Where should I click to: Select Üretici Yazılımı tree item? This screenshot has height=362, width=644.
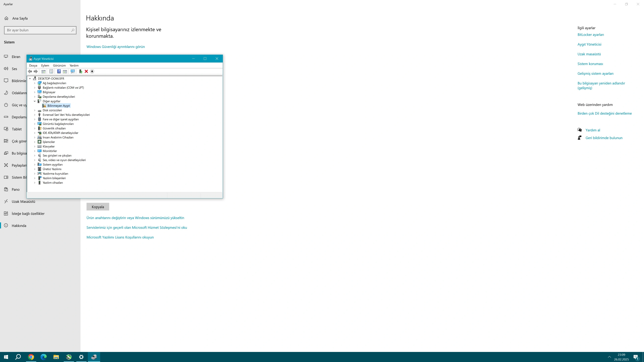coord(52,169)
